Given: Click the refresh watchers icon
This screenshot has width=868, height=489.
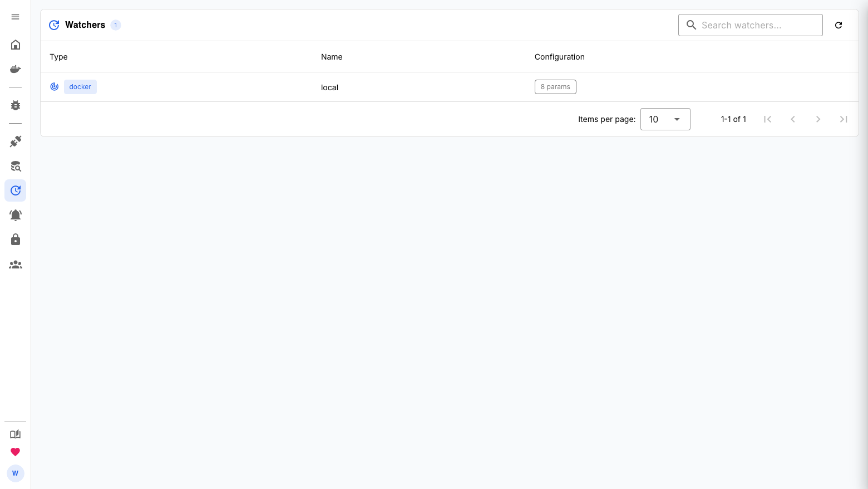Looking at the screenshot, I should coord(839,25).
